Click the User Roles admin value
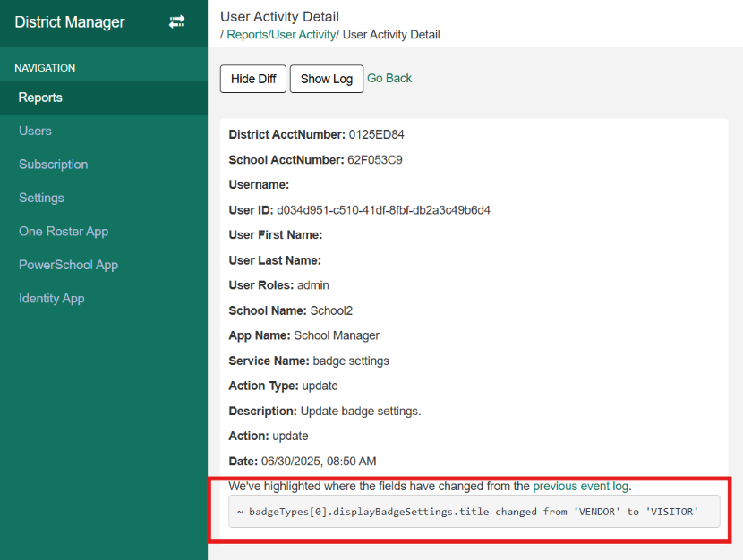Image resolution: width=743 pixels, height=560 pixels. pyautogui.click(x=312, y=285)
